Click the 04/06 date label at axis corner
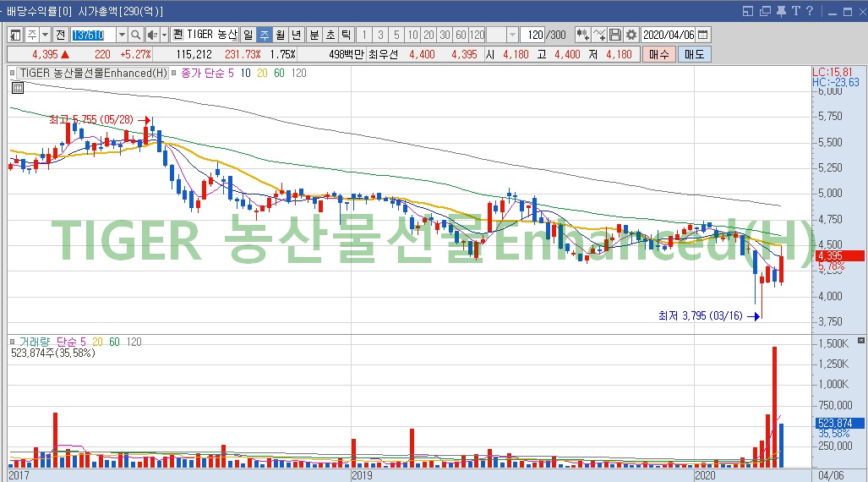This screenshot has width=868, height=482. pyautogui.click(x=831, y=475)
